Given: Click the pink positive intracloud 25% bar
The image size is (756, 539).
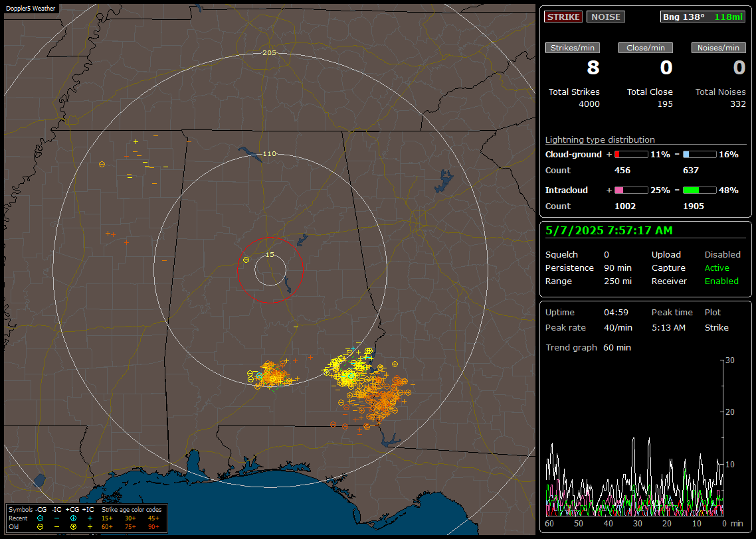Looking at the screenshot, I should point(631,191).
